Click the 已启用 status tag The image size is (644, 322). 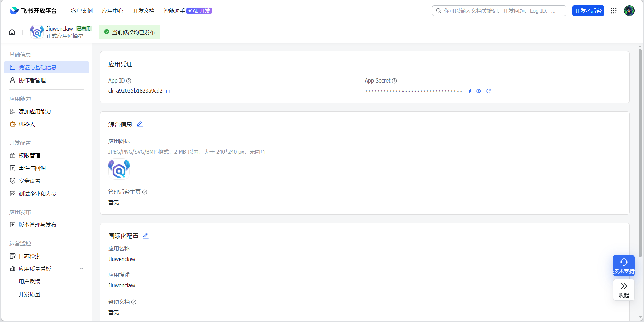point(84,29)
